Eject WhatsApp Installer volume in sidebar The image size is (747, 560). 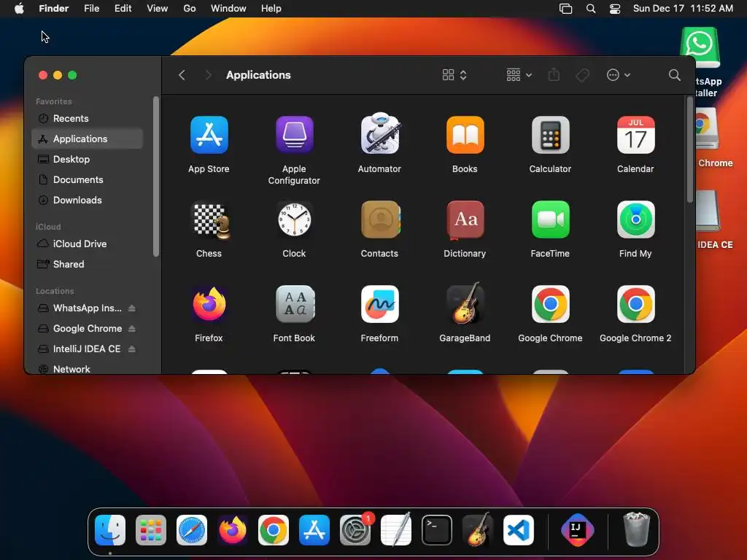pyautogui.click(x=132, y=308)
